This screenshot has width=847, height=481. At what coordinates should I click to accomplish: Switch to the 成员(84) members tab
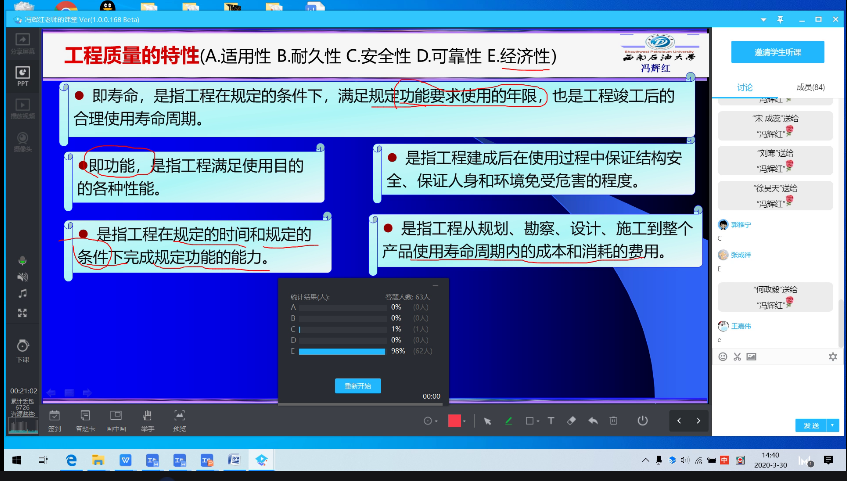(811, 88)
